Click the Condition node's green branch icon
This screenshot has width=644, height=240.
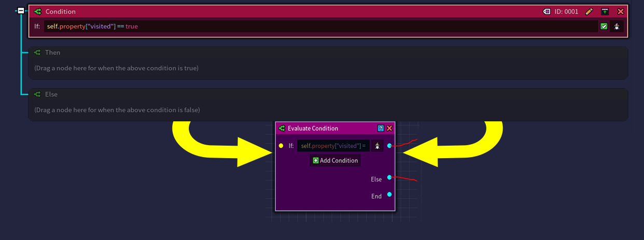[x=37, y=11]
